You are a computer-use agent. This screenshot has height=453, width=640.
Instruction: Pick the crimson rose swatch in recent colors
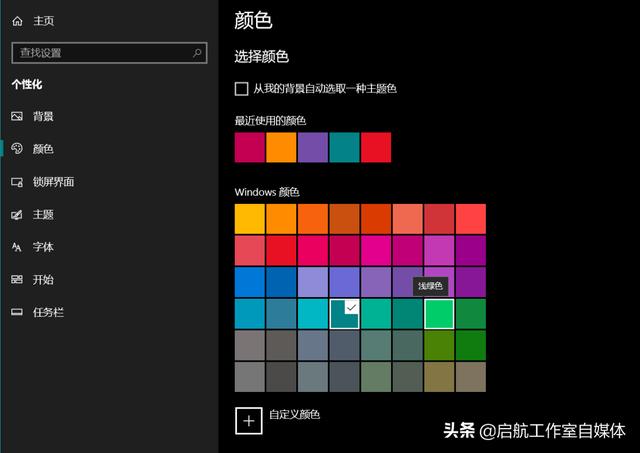coord(249,147)
